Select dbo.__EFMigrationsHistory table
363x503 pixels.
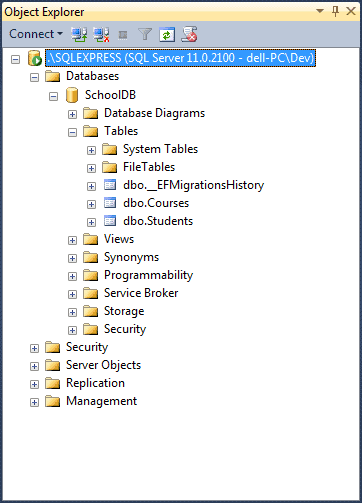click(193, 185)
